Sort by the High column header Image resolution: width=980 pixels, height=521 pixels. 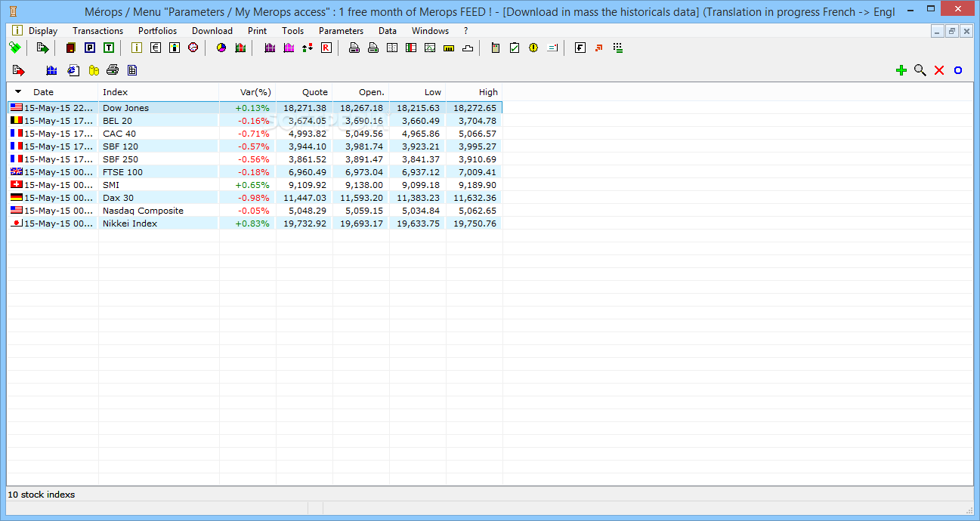(x=475, y=92)
